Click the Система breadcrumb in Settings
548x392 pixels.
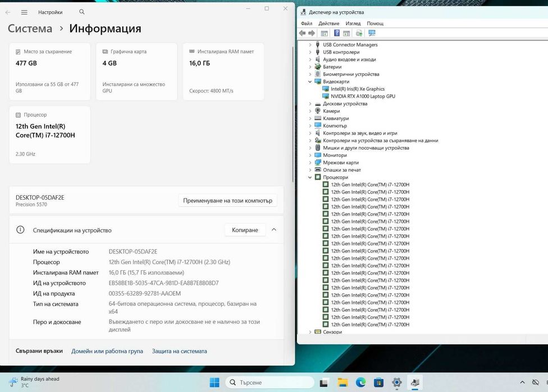click(30, 28)
